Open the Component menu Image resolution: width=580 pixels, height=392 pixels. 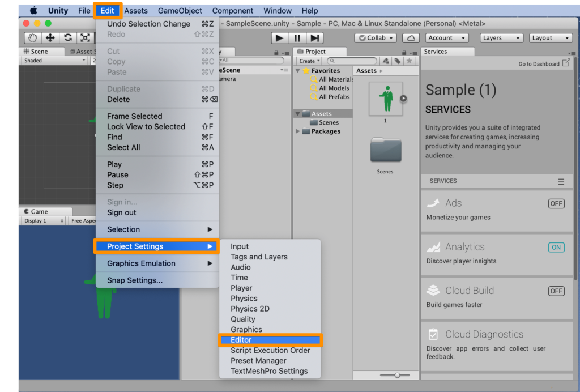pos(233,11)
